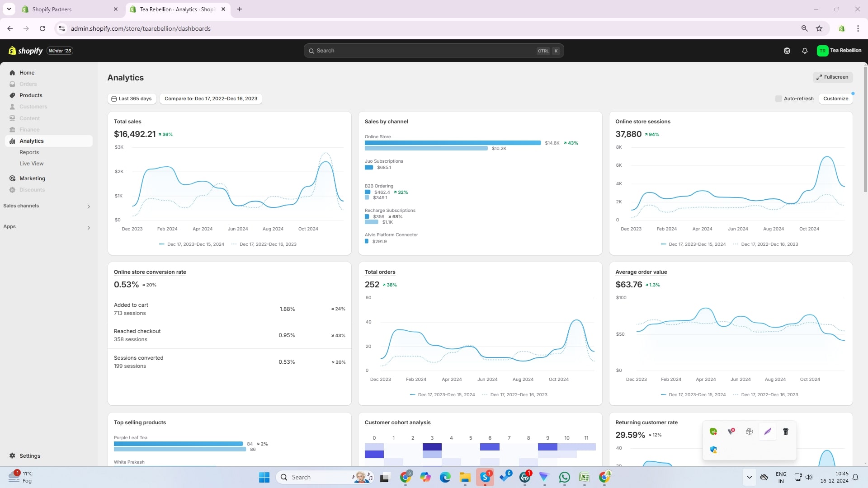Expand the Apps section chevron
Image resolution: width=868 pixels, height=488 pixels.
pyautogui.click(x=89, y=228)
